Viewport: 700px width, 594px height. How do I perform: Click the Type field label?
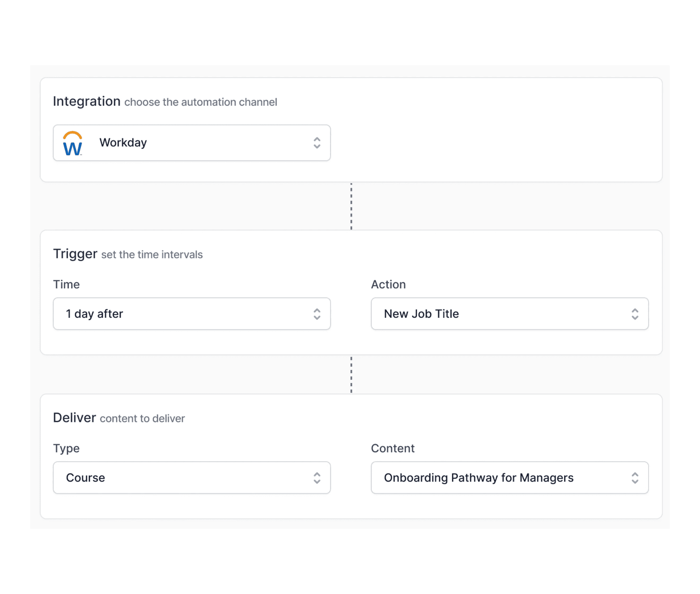coord(66,448)
